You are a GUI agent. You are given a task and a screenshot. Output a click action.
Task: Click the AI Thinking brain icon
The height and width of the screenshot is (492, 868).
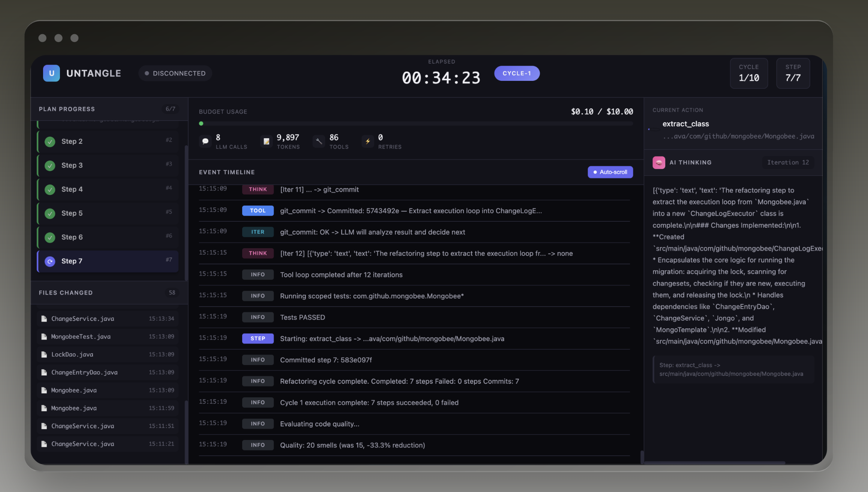658,163
